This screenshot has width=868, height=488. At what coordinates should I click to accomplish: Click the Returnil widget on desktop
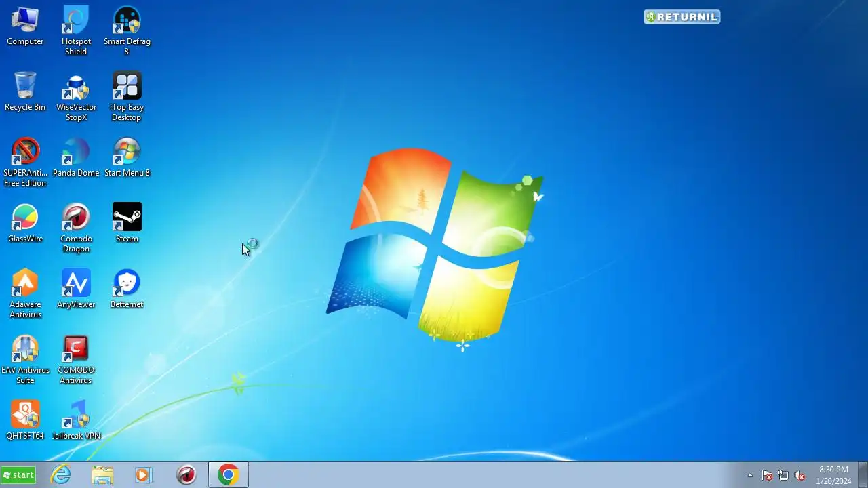[682, 17]
